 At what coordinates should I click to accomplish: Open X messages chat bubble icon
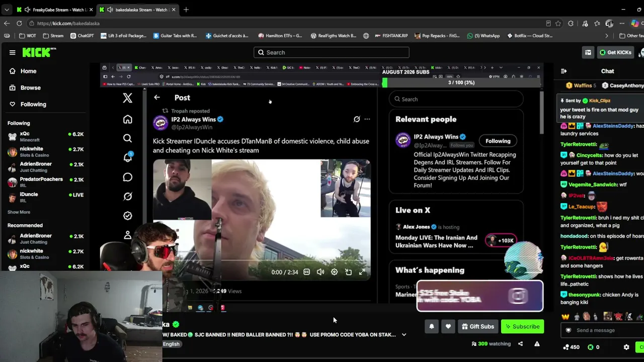pos(127,177)
